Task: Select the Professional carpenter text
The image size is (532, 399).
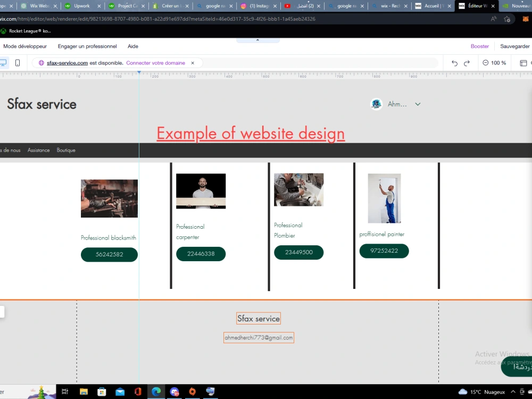Action: point(190,232)
